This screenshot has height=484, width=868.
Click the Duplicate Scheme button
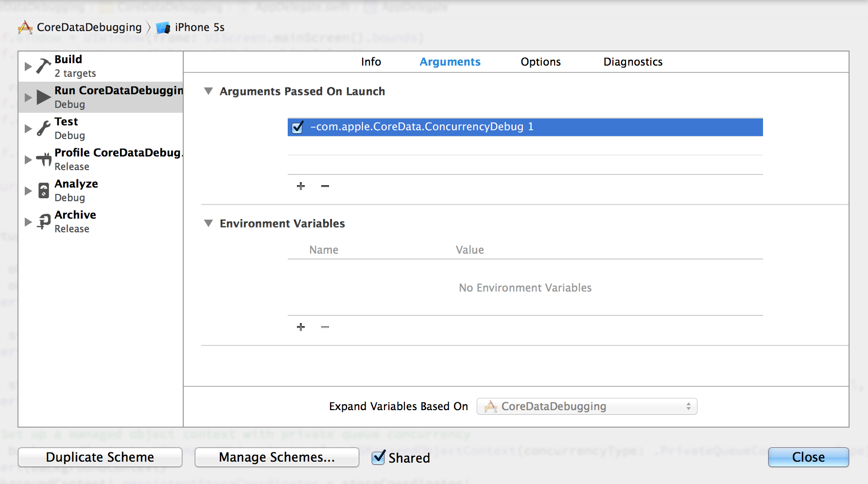pyautogui.click(x=100, y=457)
